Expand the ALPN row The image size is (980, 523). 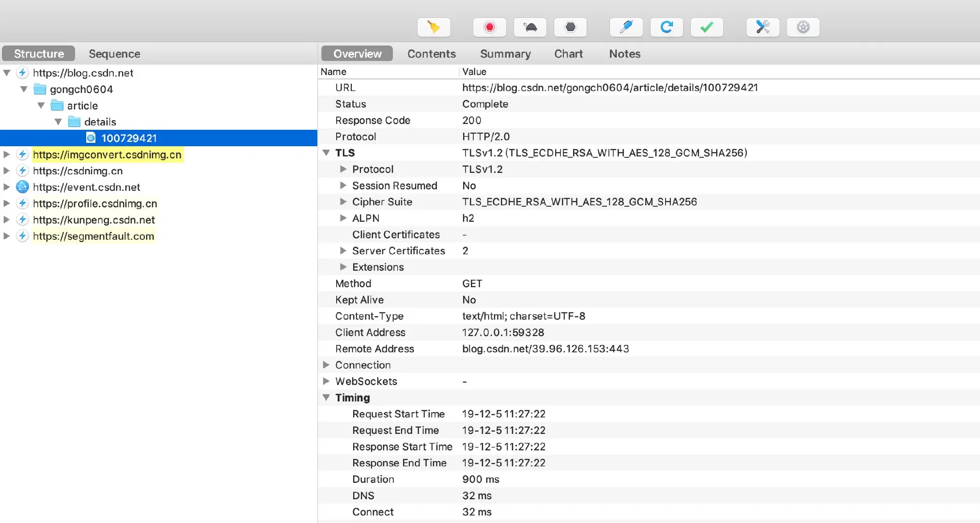pyautogui.click(x=343, y=218)
